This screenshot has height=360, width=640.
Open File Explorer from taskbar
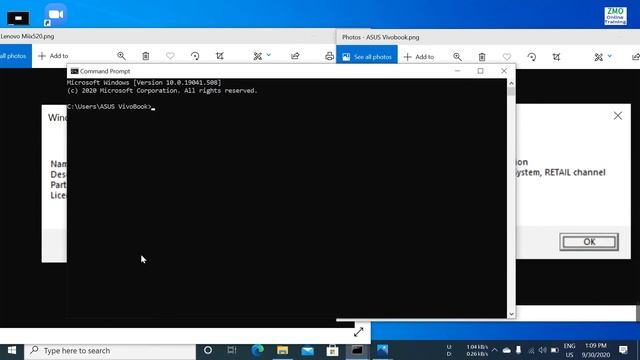[282, 350]
